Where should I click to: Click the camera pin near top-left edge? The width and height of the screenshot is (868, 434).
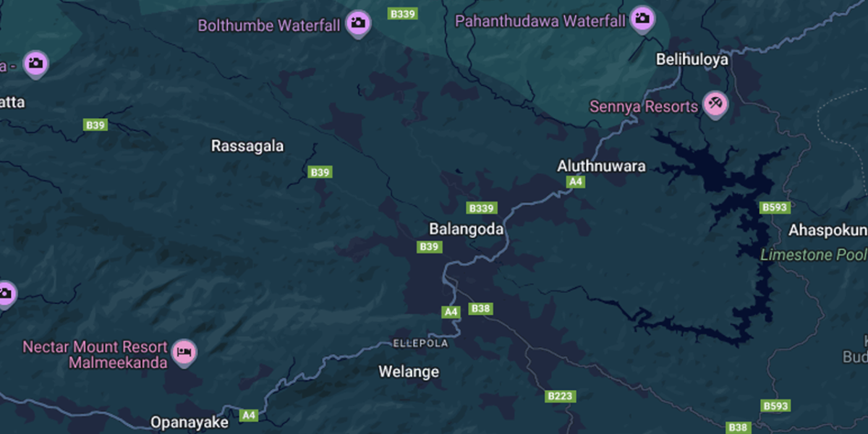(35, 64)
